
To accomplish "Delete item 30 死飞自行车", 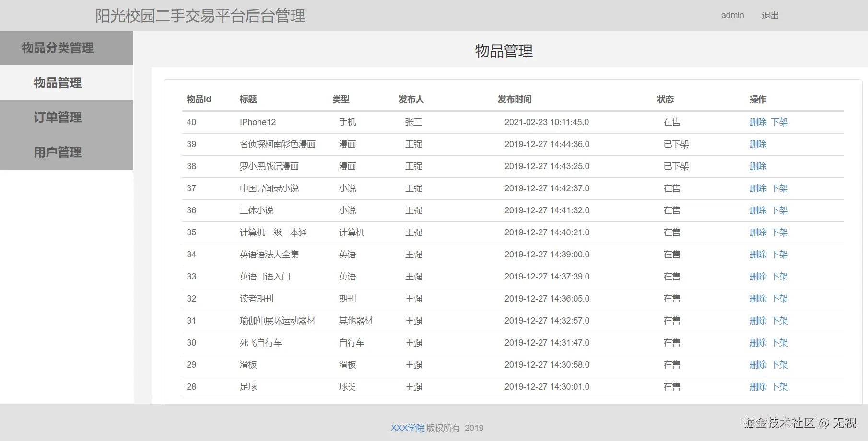I will click(x=758, y=343).
